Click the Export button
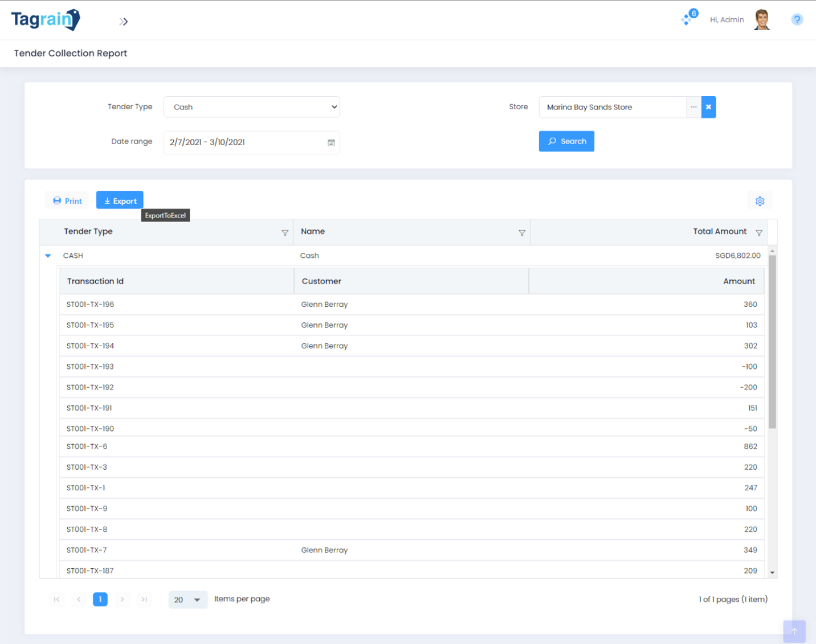 coord(120,201)
